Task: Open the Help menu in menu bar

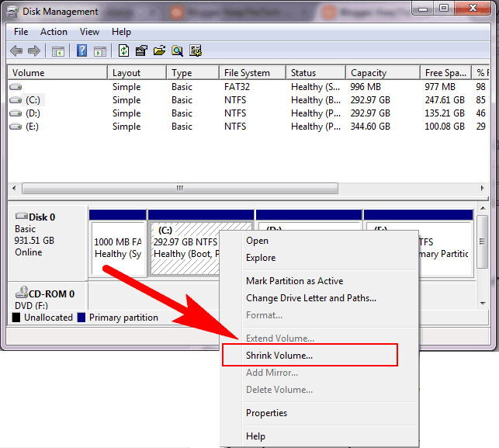Action: (x=121, y=32)
